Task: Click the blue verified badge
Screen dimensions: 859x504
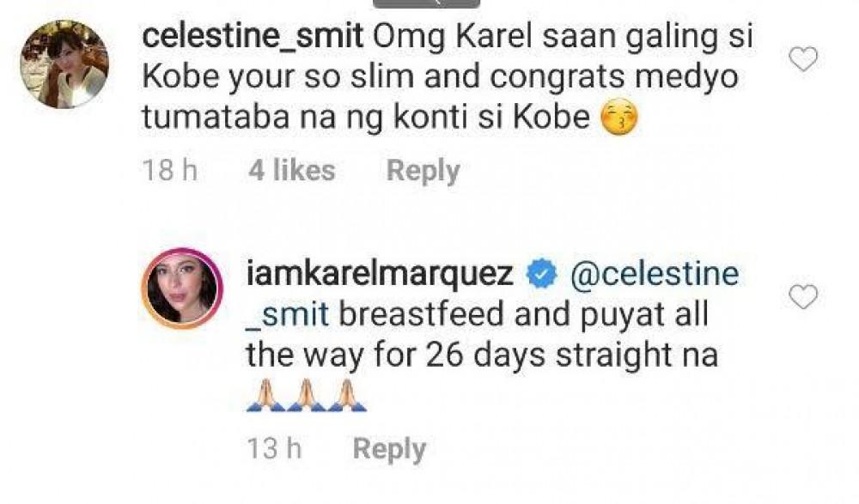Action: coord(539,276)
